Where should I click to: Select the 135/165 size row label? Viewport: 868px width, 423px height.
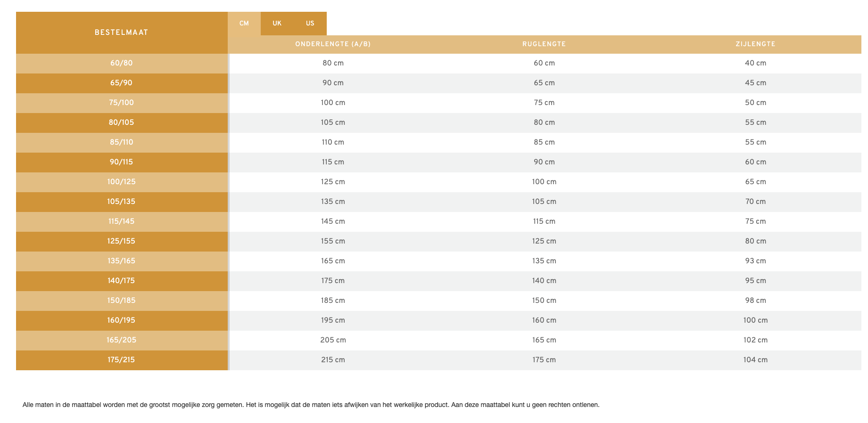[x=122, y=261]
